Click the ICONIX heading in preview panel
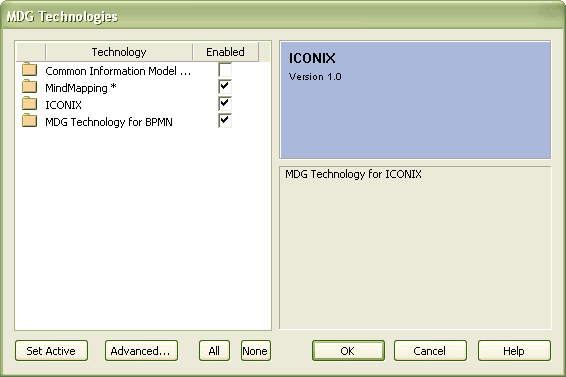The height and width of the screenshot is (377, 566). 312,58
